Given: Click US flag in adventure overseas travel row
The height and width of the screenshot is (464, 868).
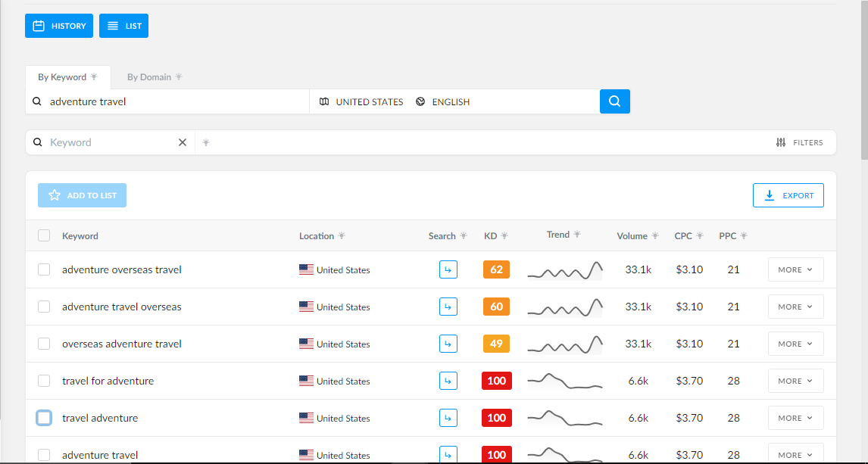Looking at the screenshot, I should [306, 269].
